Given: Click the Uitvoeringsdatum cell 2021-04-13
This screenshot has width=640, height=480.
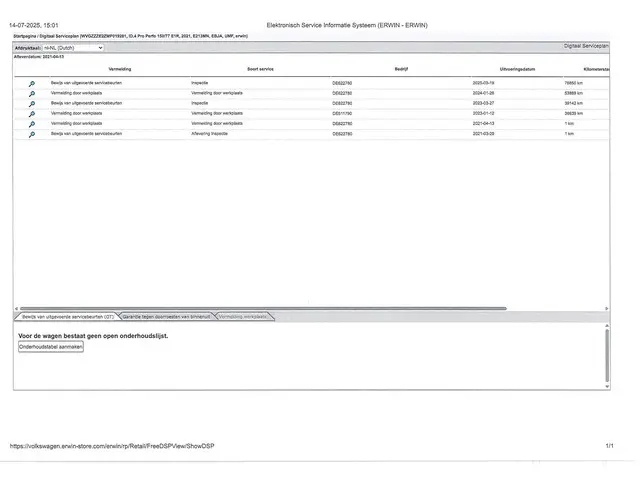Looking at the screenshot, I should (483, 123).
